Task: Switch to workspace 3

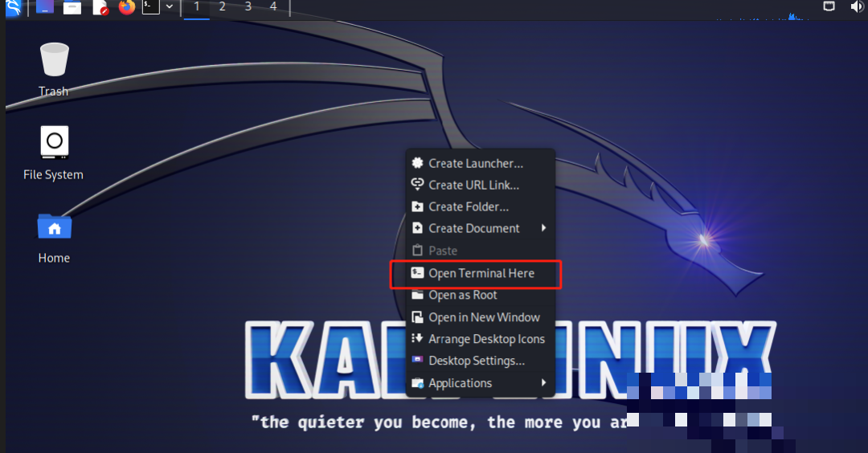Action: [248, 7]
